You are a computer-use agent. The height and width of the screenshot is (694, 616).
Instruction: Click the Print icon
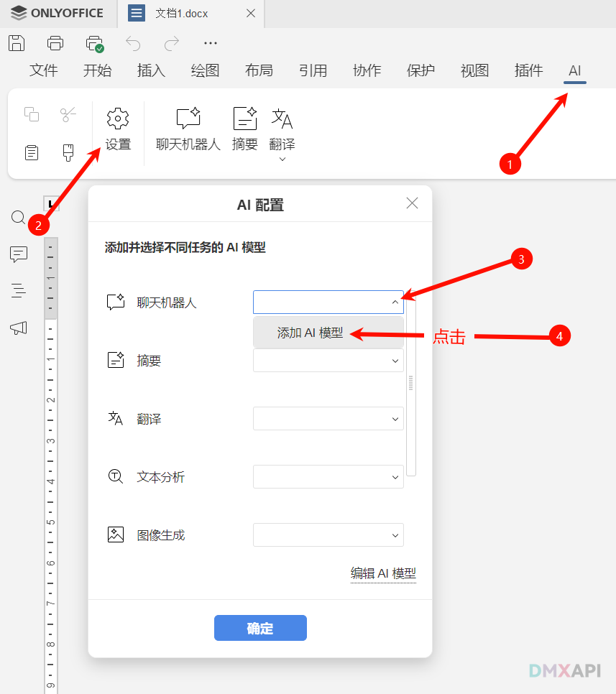(55, 43)
